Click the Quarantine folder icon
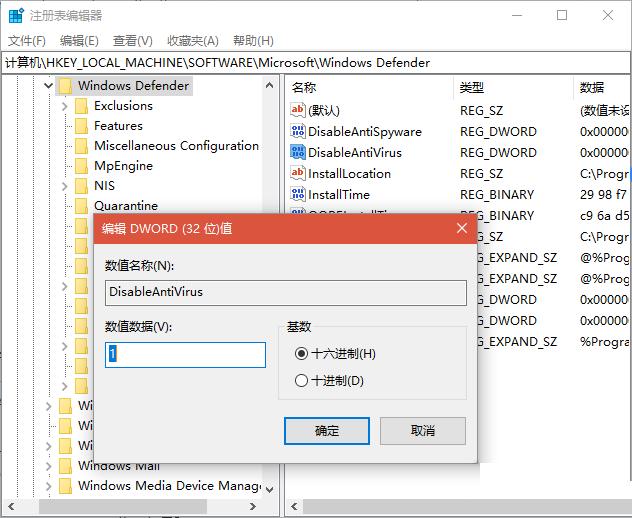The width and height of the screenshot is (632, 518). (x=81, y=206)
